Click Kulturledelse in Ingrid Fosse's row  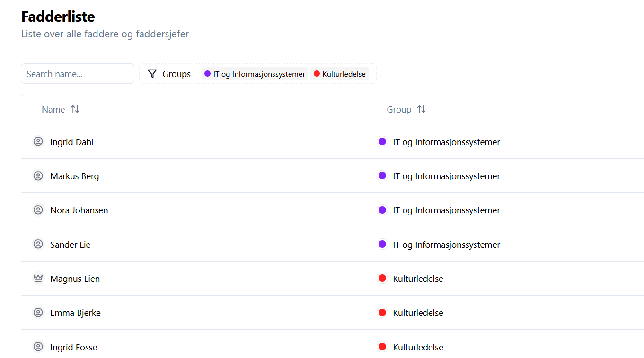point(418,347)
